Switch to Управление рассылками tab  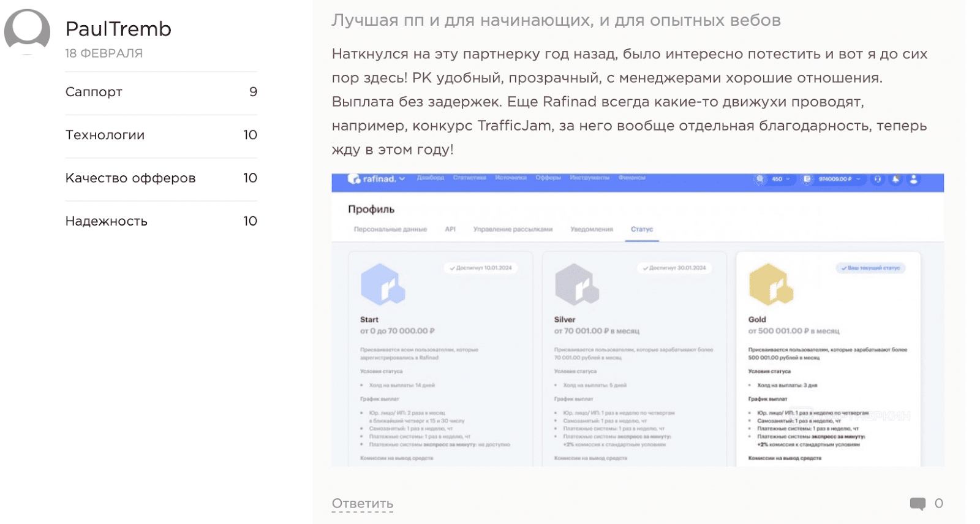(x=513, y=229)
